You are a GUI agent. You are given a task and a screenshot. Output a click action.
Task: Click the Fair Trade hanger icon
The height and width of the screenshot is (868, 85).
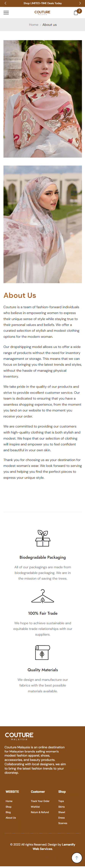[43, 596]
